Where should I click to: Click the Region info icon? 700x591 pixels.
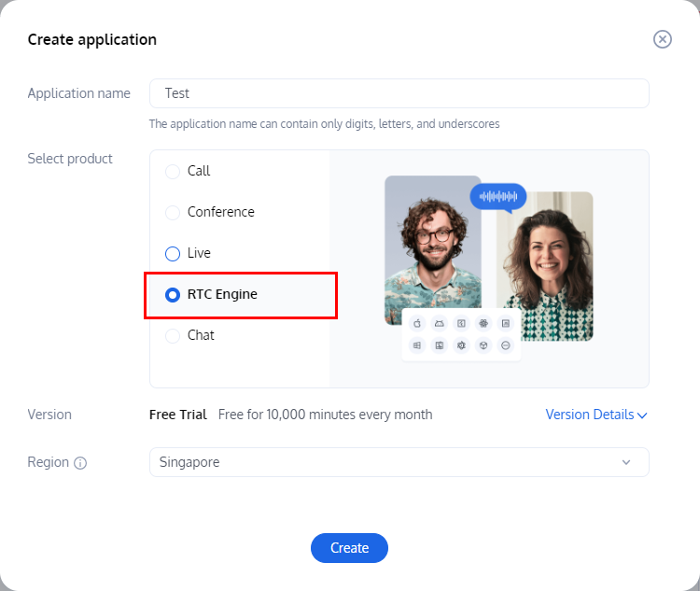click(x=80, y=463)
